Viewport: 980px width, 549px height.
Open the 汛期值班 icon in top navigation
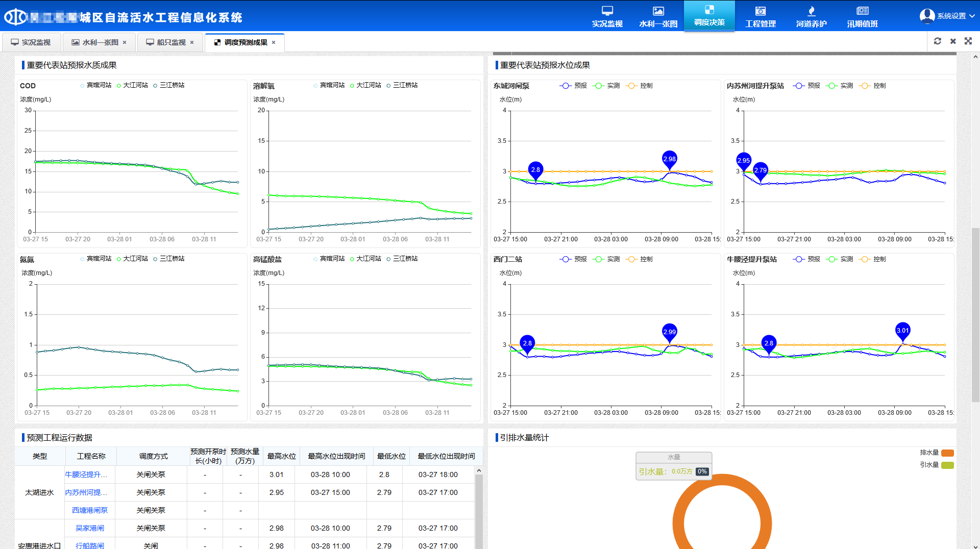(862, 11)
